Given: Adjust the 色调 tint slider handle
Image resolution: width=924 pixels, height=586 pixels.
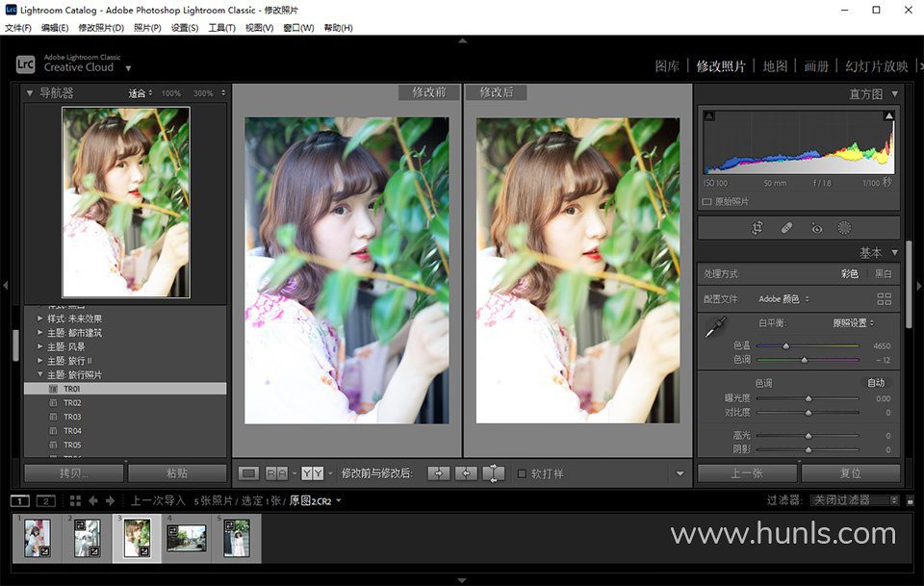Looking at the screenshot, I should (x=805, y=360).
